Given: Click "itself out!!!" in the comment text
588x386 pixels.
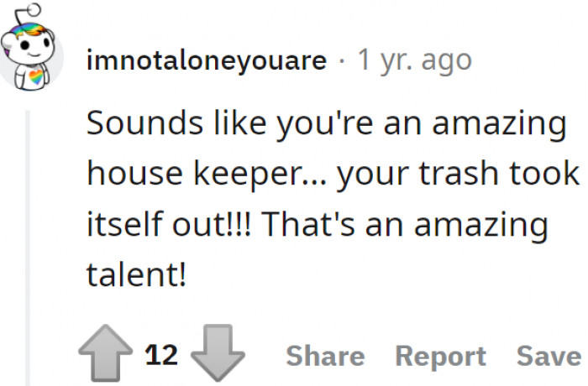Looking at the screenshot, I should [171, 226].
